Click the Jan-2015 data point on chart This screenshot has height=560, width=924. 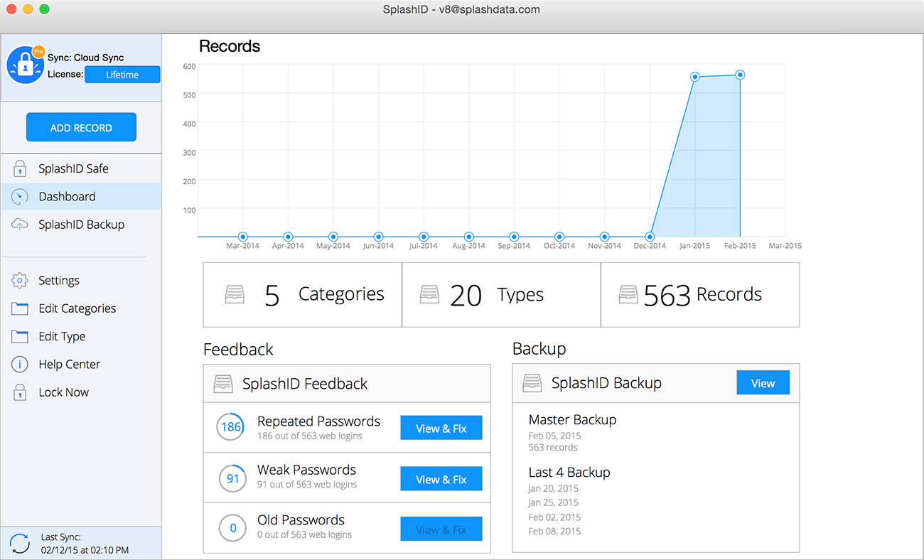coord(695,77)
